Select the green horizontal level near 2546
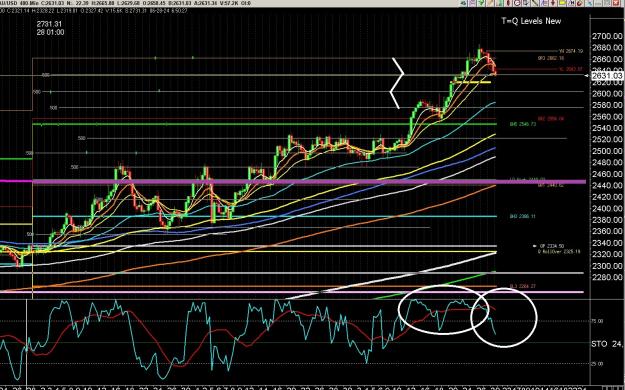625x390 pixels. click(x=264, y=124)
